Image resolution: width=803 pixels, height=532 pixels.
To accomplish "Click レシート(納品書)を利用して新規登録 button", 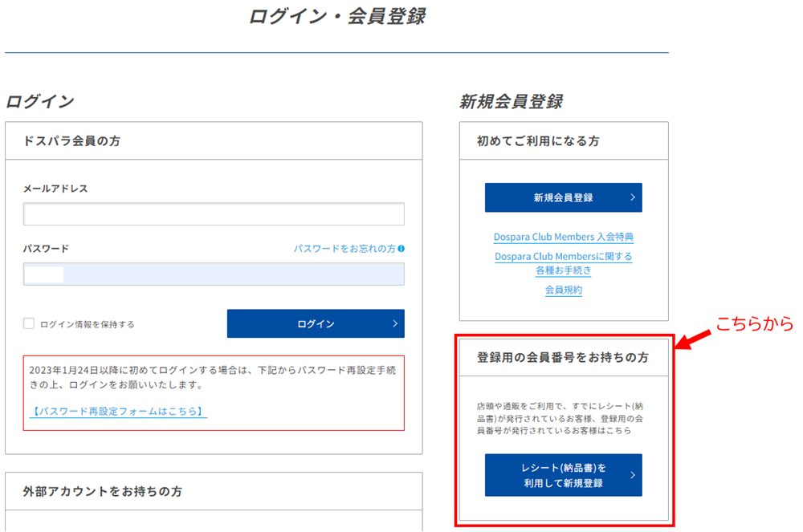I will [564, 475].
